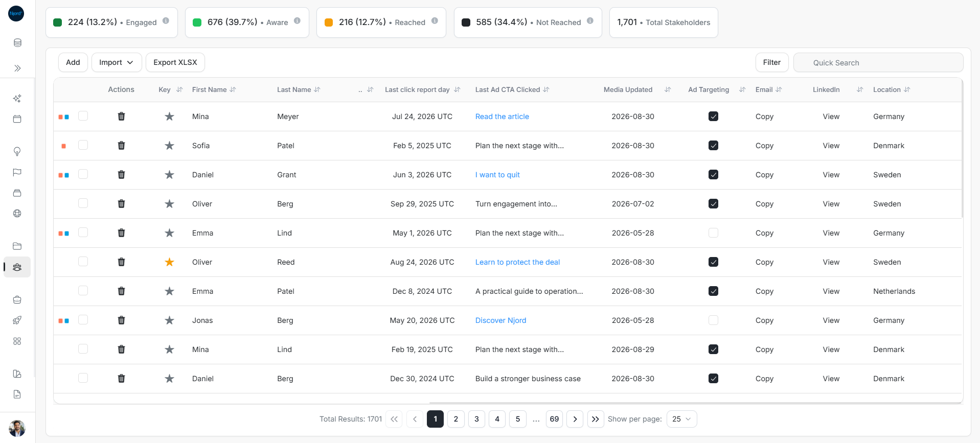The image size is (980, 443).
Task: Show info for the Engaged stat card
Action: pyautogui.click(x=166, y=21)
